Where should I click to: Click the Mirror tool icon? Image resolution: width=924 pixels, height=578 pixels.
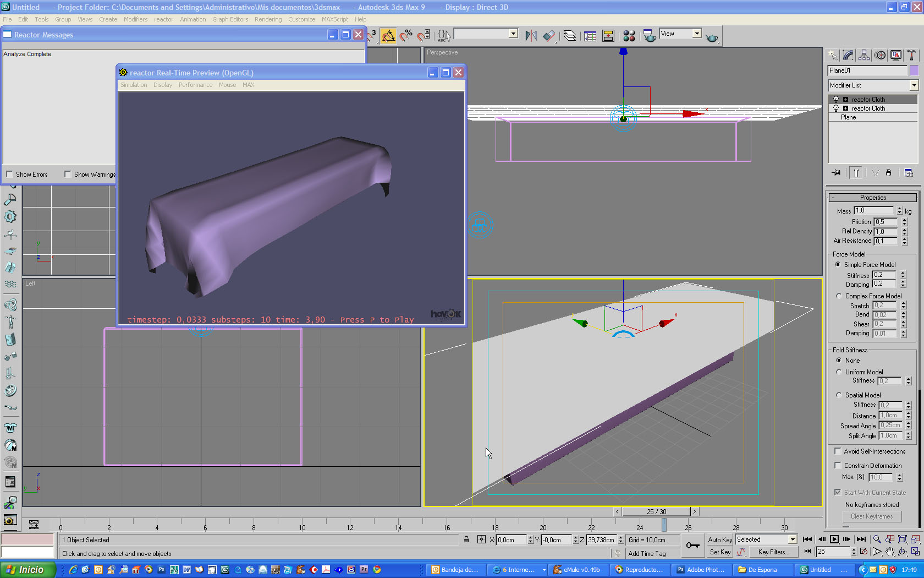[x=531, y=36]
